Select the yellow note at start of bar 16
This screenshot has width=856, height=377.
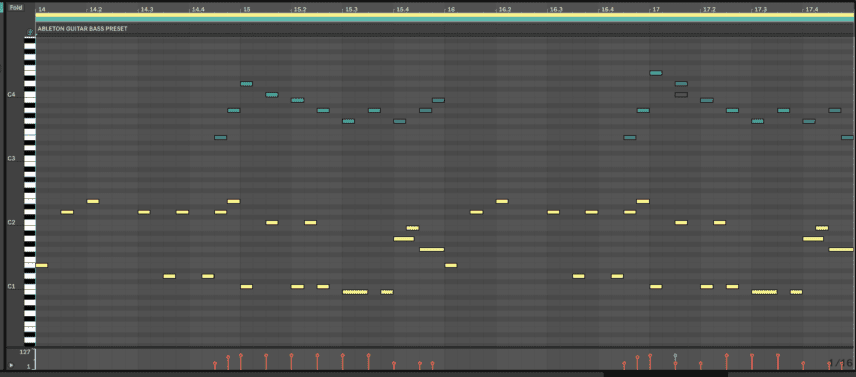pos(451,265)
